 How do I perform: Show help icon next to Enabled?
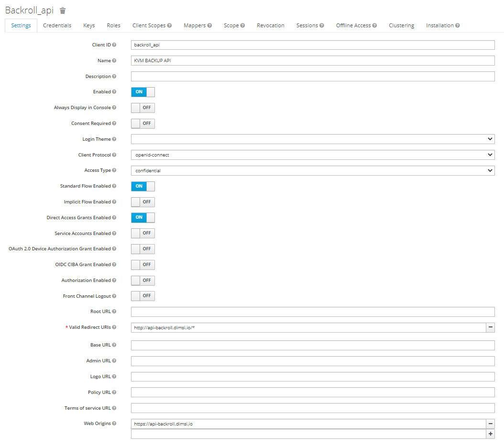point(114,92)
